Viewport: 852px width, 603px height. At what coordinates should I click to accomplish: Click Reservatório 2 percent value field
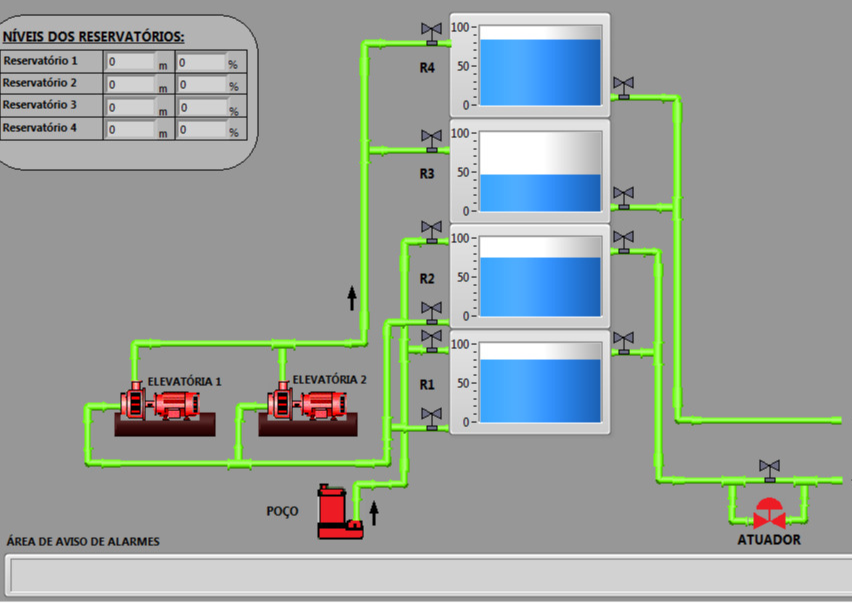tap(202, 84)
